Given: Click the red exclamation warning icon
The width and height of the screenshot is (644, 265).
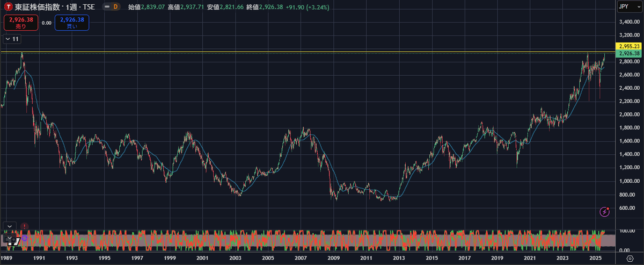Looking at the screenshot, I should pyautogui.click(x=25, y=226).
